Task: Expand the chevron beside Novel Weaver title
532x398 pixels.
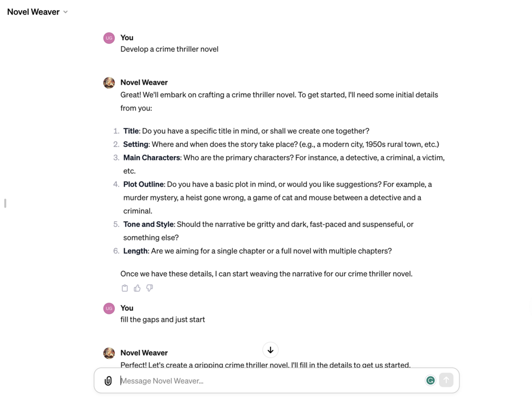Action: click(x=66, y=12)
